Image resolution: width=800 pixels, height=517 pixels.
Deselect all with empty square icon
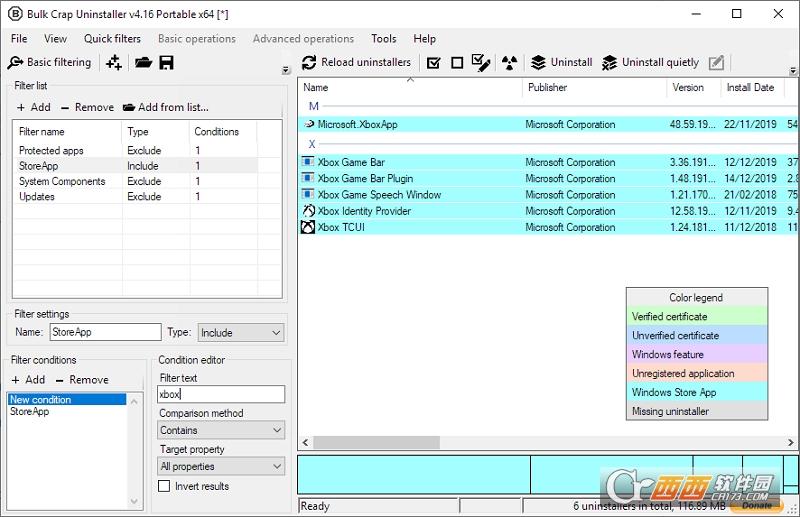coord(457,63)
